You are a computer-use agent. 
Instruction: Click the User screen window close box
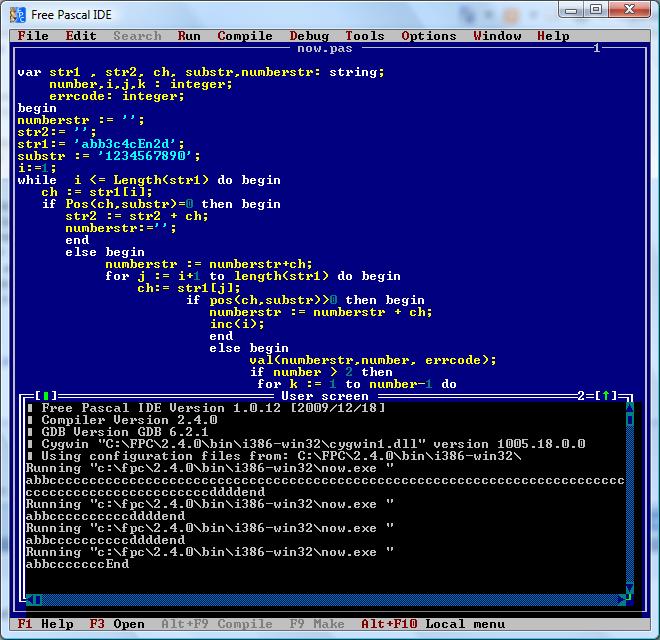[46, 396]
